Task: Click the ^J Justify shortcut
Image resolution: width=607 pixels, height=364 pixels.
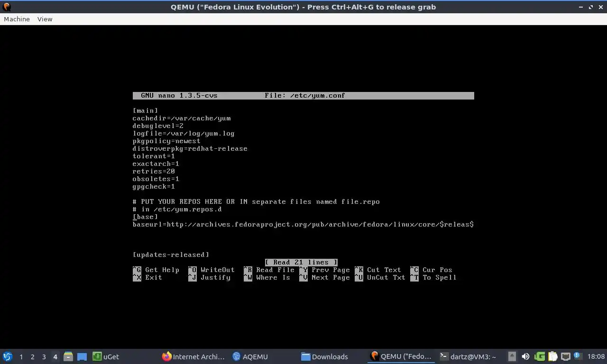Action: pos(210,277)
